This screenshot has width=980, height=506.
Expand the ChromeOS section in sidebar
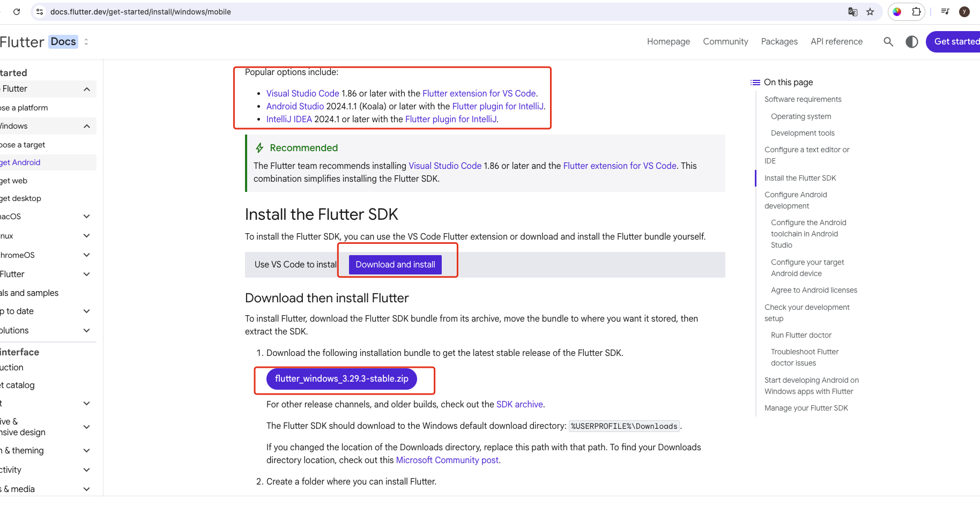[87, 255]
